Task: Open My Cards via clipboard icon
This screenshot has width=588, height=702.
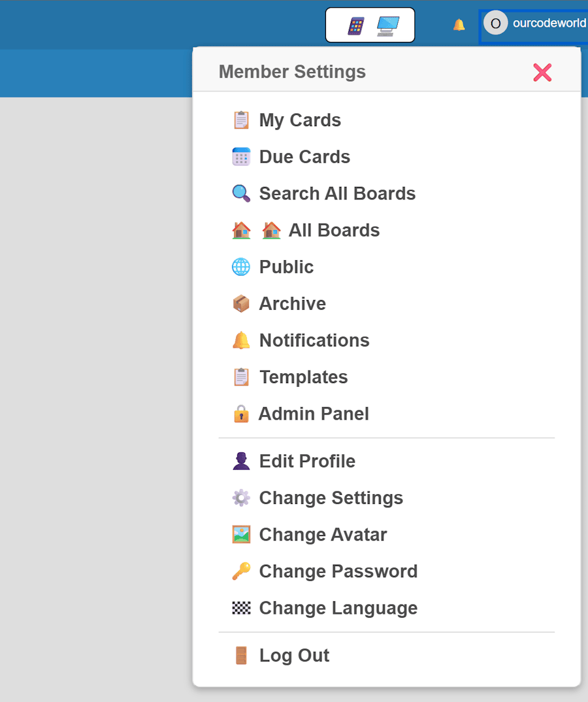Action: click(241, 120)
